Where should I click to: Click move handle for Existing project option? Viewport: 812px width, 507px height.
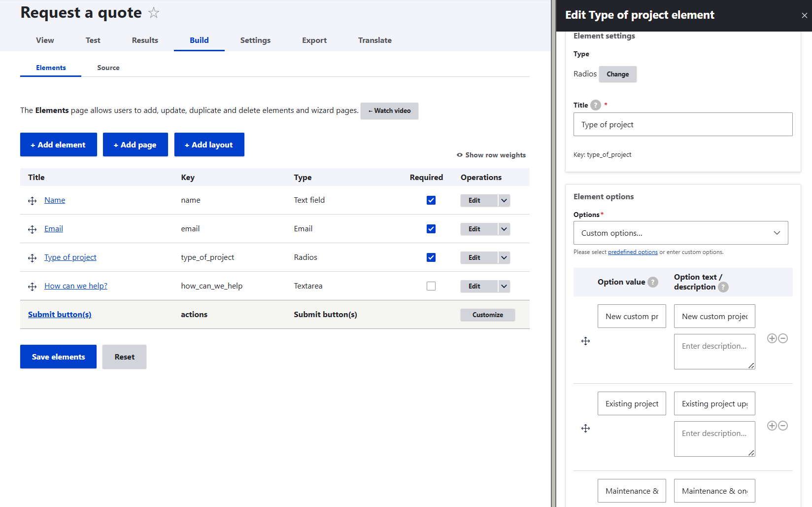pyautogui.click(x=585, y=429)
